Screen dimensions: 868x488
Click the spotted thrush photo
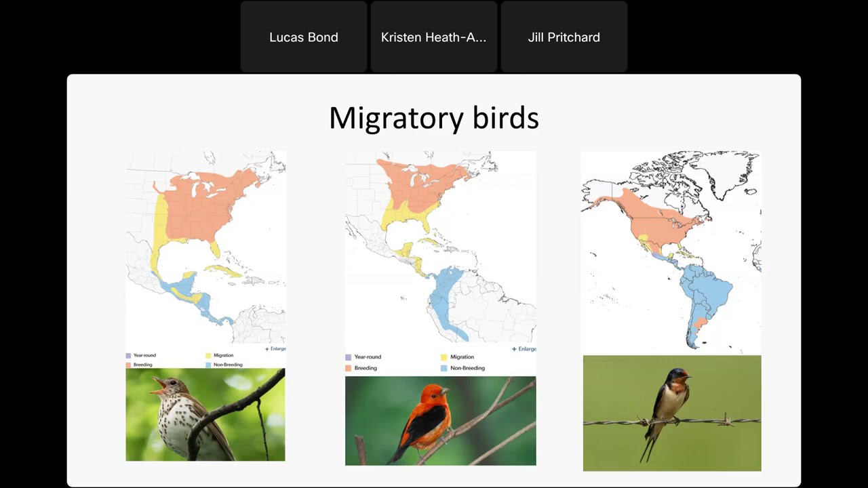pos(205,415)
